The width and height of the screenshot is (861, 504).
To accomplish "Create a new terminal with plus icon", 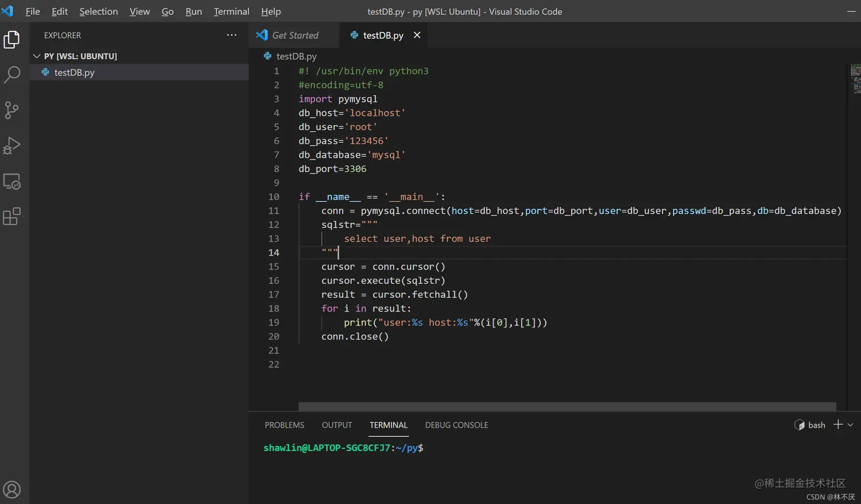I will point(838,425).
